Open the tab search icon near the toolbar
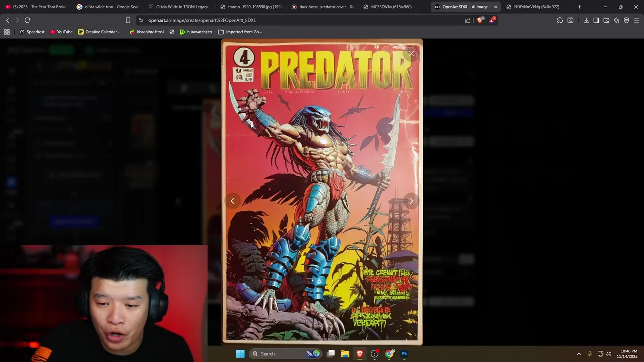The height and width of the screenshot is (362, 644). pyautogui.click(x=570, y=20)
